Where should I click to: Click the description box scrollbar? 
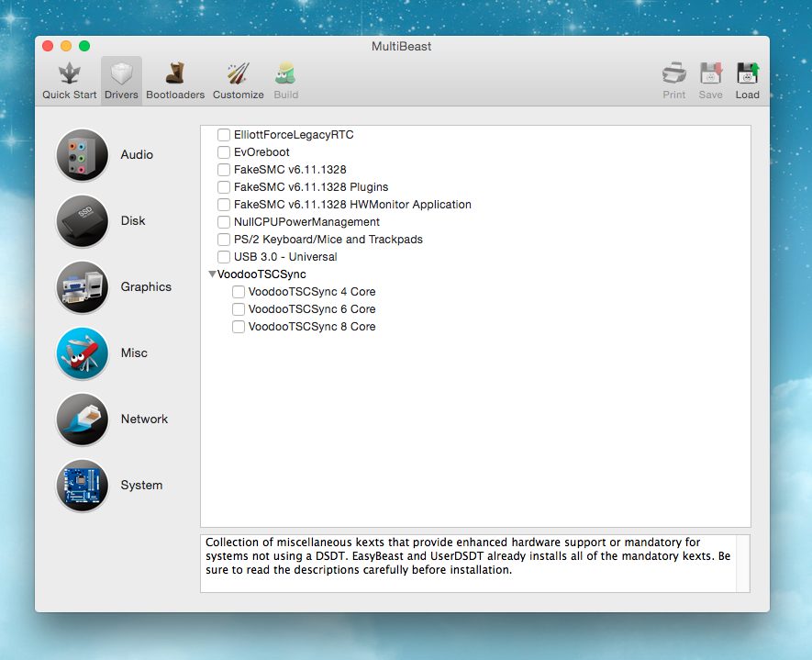[743, 564]
